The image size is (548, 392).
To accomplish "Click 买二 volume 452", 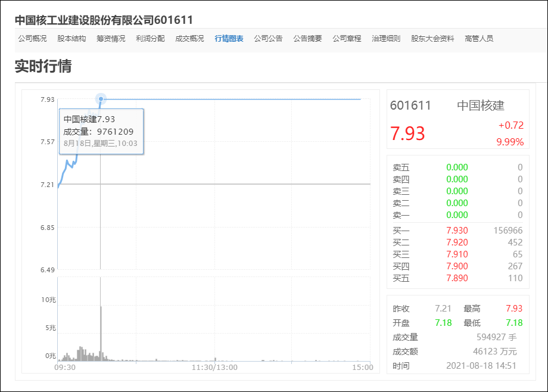I will 515,242.
